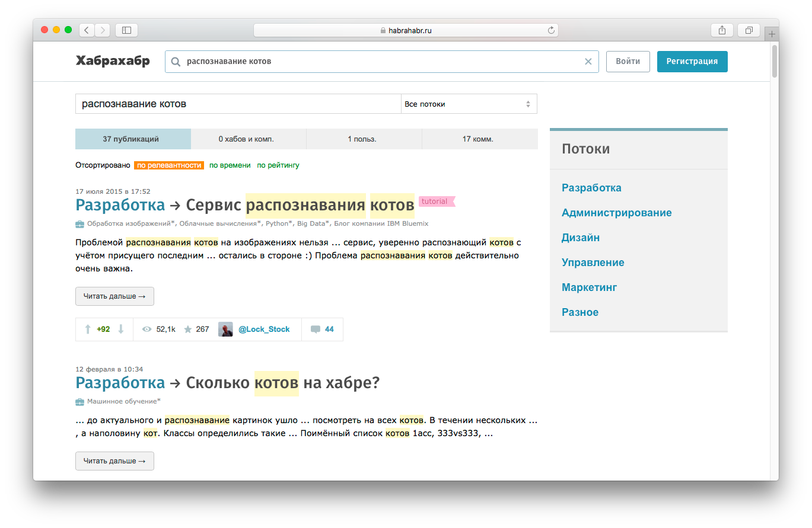Switch to the "17 комм." tab
This screenshot has height=528, width=812.
click(x=478, y=139)
